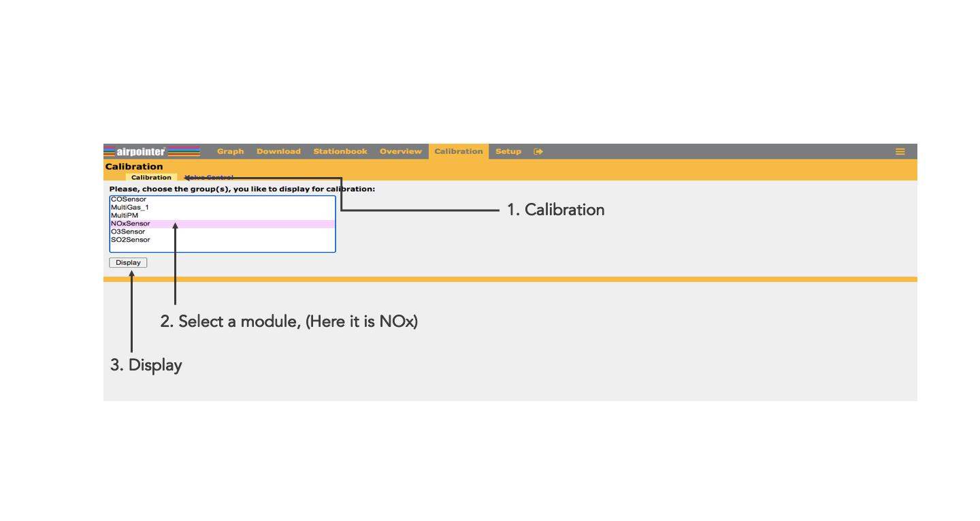Click the empty area below SO2Sensor in the list
Image resolution: width=980 pixels, height=521 pixels.
[x=222, y=248]
